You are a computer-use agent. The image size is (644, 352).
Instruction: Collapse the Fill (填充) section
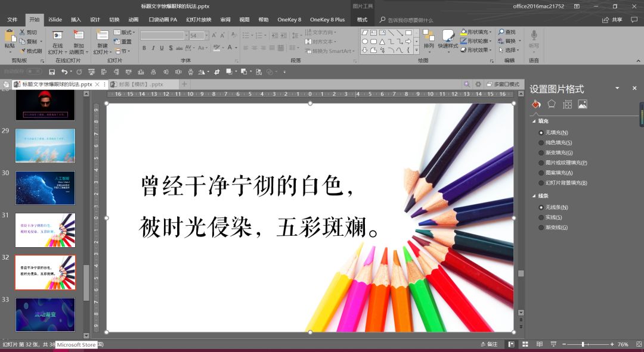pyautogui.click(x=534, y=121)
